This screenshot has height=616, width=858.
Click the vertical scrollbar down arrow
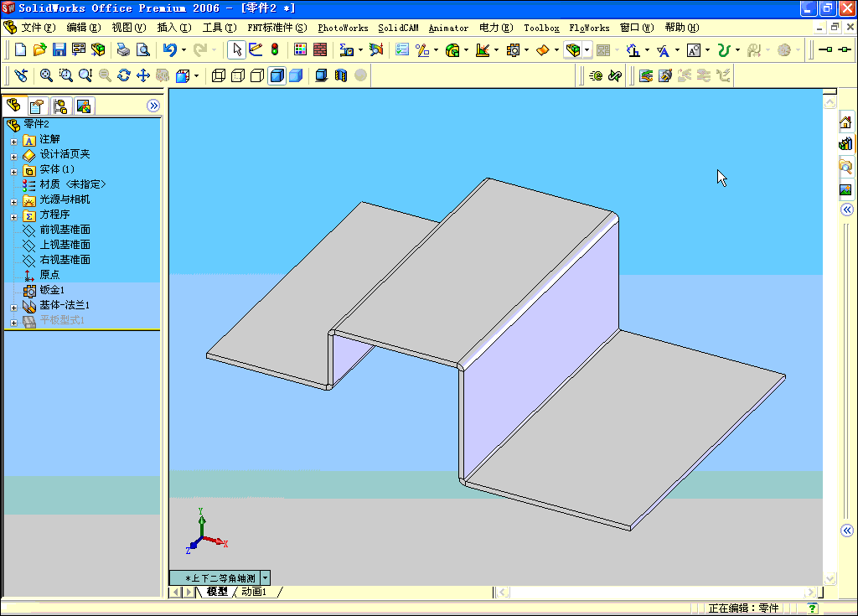point(830,579)
